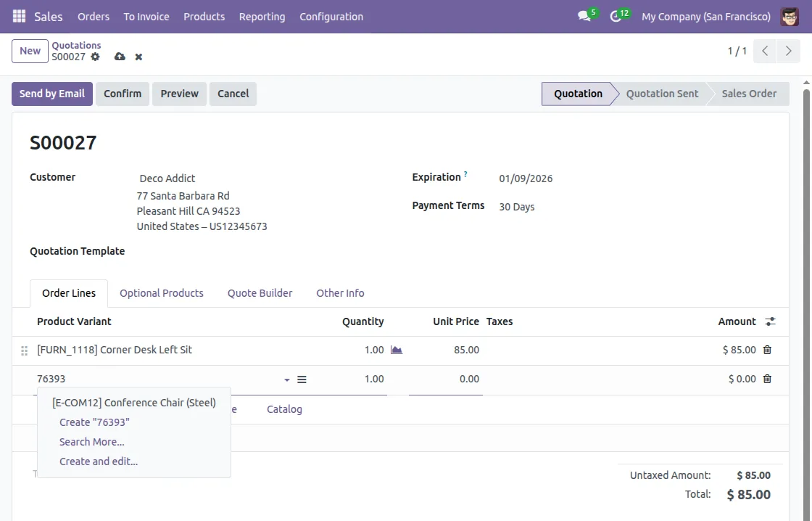Open the user avatar menu

[790, 16]
